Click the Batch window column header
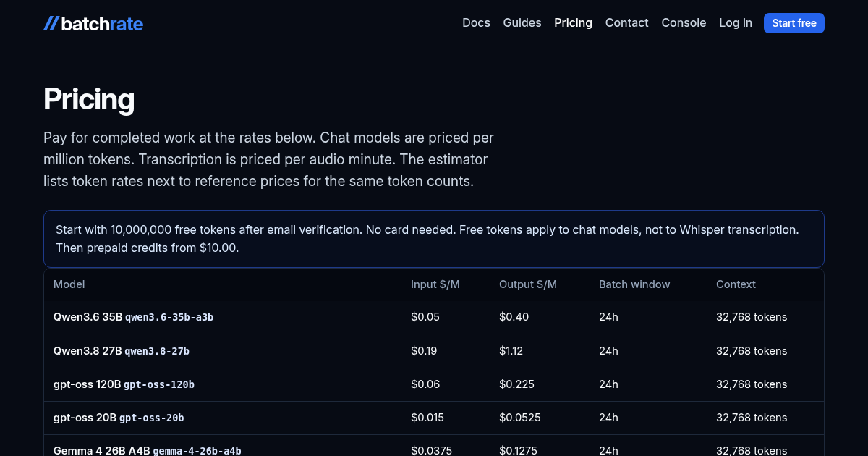 pyautogui.click(x=634, y=284)
